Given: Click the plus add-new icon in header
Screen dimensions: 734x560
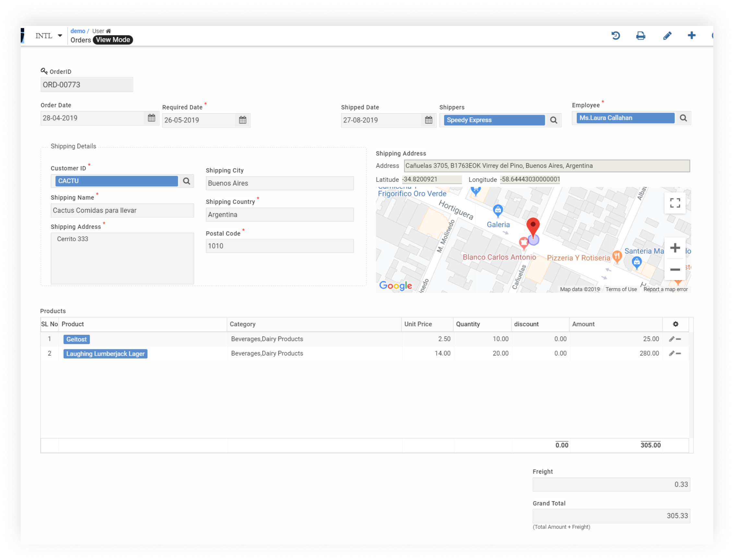Looking at the screenshot, I should [x=691, y=35].
